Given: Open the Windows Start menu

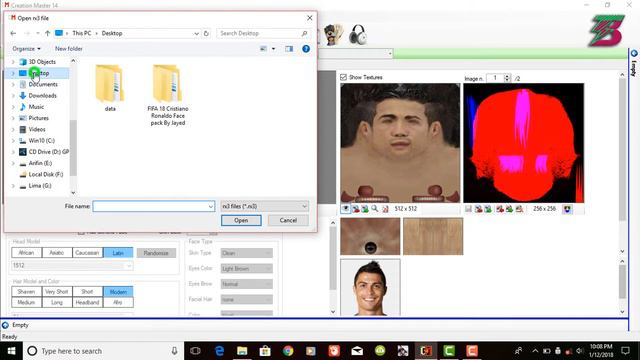Looking at the screenshot, I should coord(11,351).
